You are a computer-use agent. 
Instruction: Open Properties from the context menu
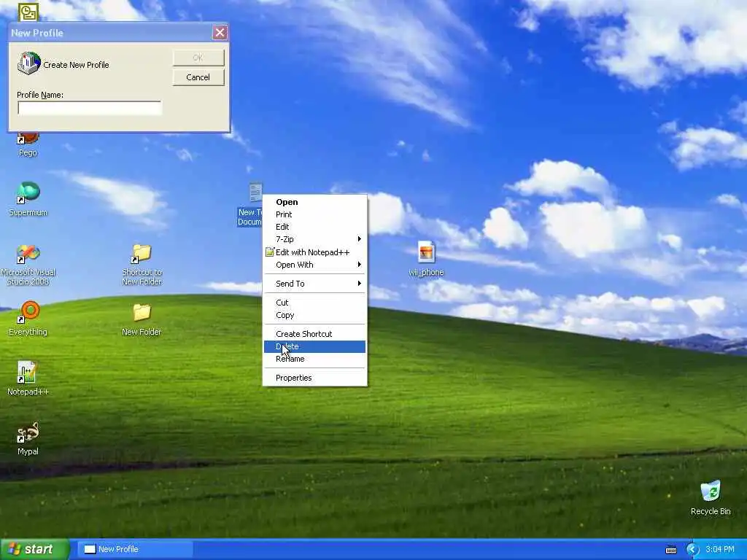(314, 378)
